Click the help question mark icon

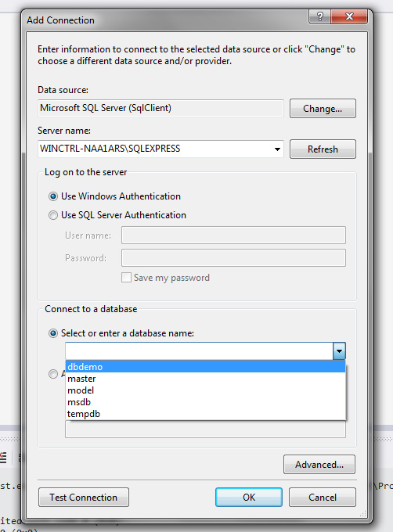coord(319,16)
